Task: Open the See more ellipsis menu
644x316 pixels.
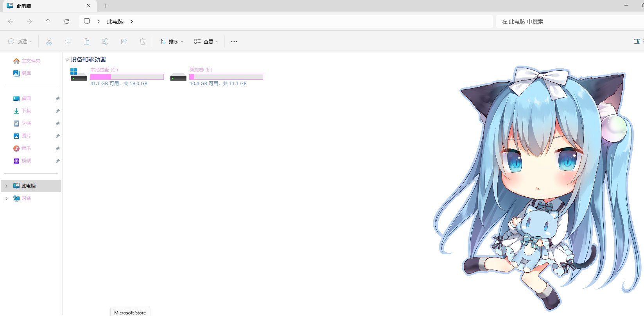Action: [234, 41]
